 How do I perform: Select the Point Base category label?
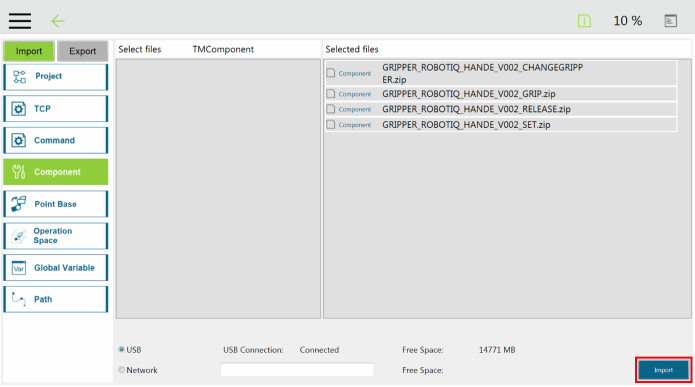click(55, 204)
